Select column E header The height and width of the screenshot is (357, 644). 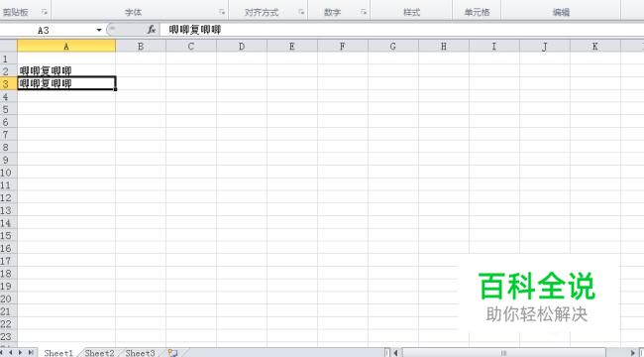click(x=292, y=46)
